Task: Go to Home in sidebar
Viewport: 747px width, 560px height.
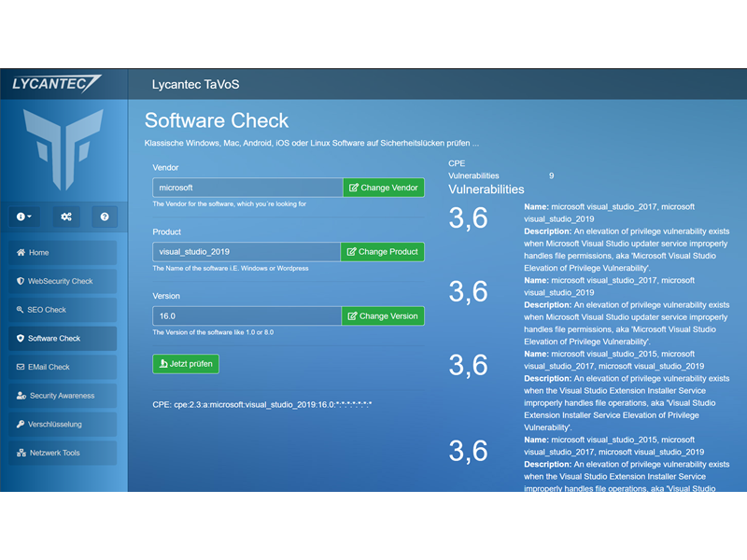Action: (x=63, y=252)
